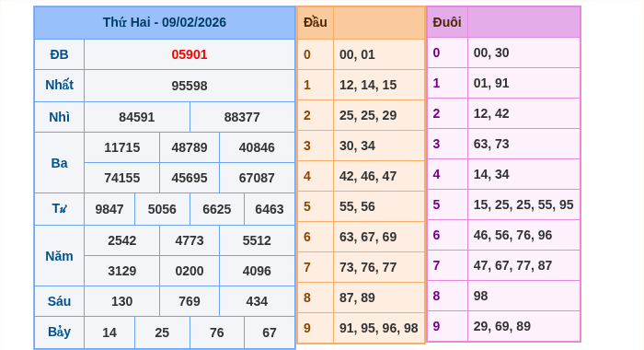The image size is (644, 350).
Task: Select Đuôi row values 14, 34
Action: pyautogui.click(x=491, y=175)
